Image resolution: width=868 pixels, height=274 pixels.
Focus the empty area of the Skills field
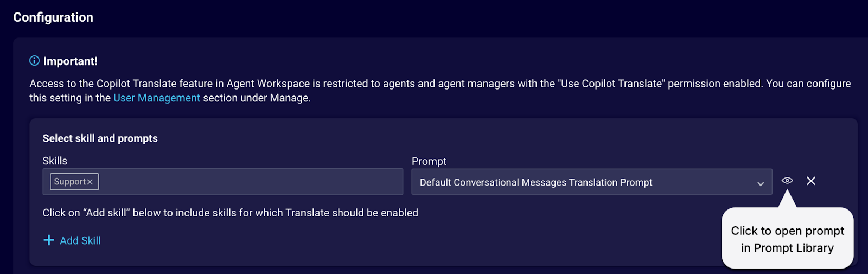coord(250,182)
